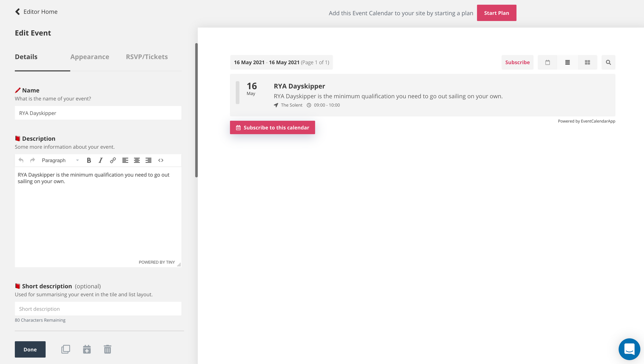Open calendar search icon
The width and height of the screenshot is (644, 364).
click(608, 63)
